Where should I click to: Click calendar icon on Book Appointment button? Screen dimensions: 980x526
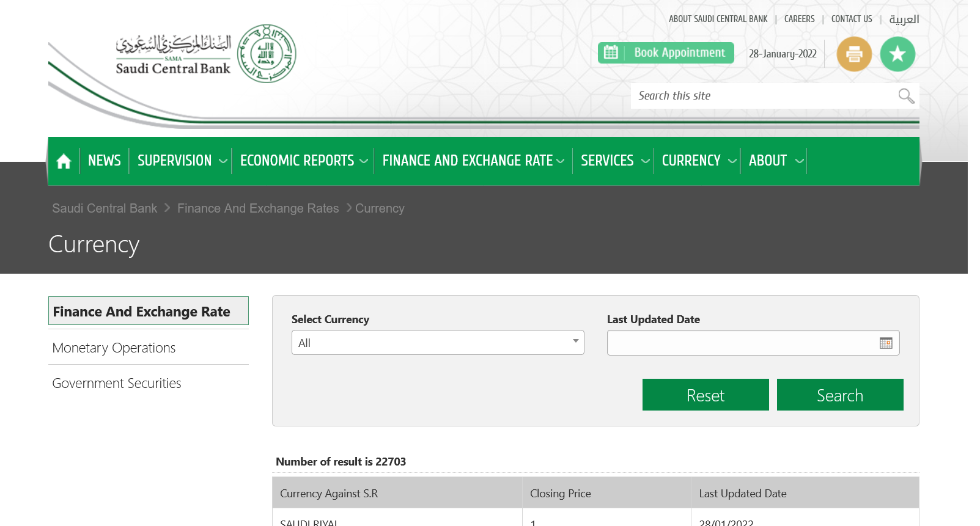[611, 53]
